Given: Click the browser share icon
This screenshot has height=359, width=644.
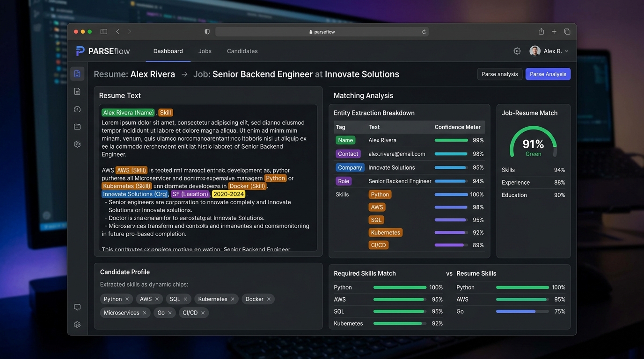Looking at the screenshot, I should [x=541, y=31].
